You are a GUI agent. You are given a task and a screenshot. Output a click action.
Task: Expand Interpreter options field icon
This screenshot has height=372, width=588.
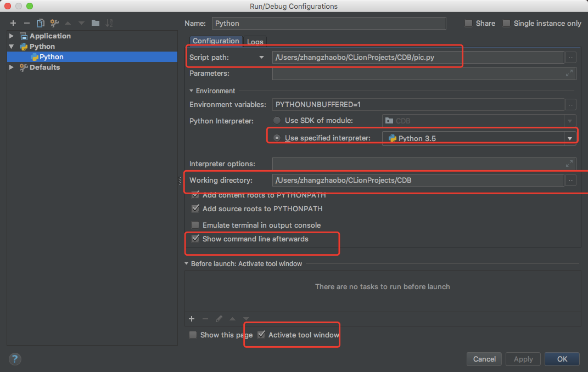[569, 164]
